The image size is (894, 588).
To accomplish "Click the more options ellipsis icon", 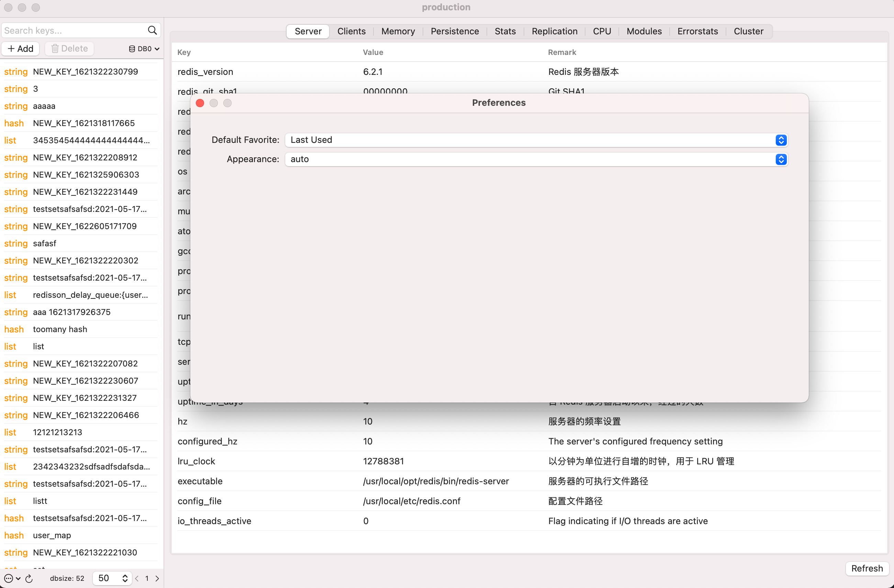I will tap(9, 578).
